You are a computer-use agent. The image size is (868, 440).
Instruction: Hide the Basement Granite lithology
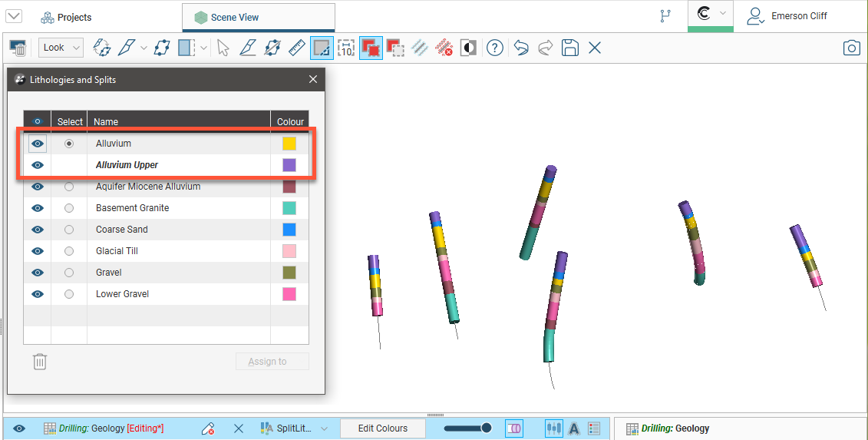click(37, 208)
